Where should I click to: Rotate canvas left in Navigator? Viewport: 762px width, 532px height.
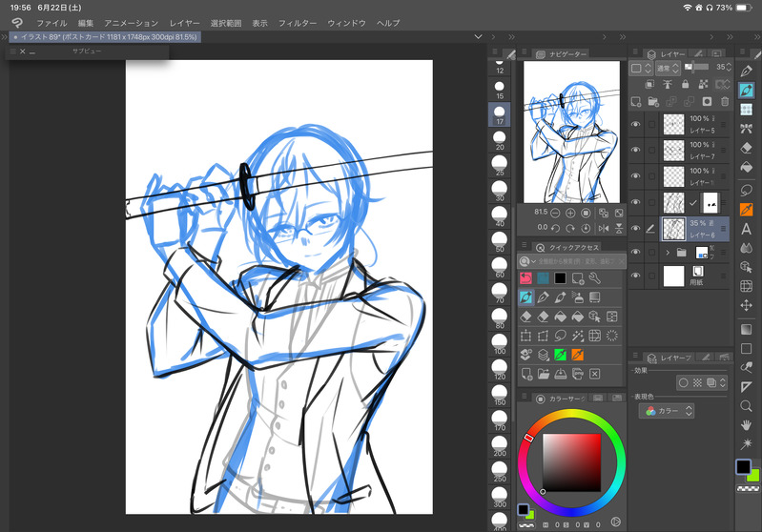click(x=555, y=228)
